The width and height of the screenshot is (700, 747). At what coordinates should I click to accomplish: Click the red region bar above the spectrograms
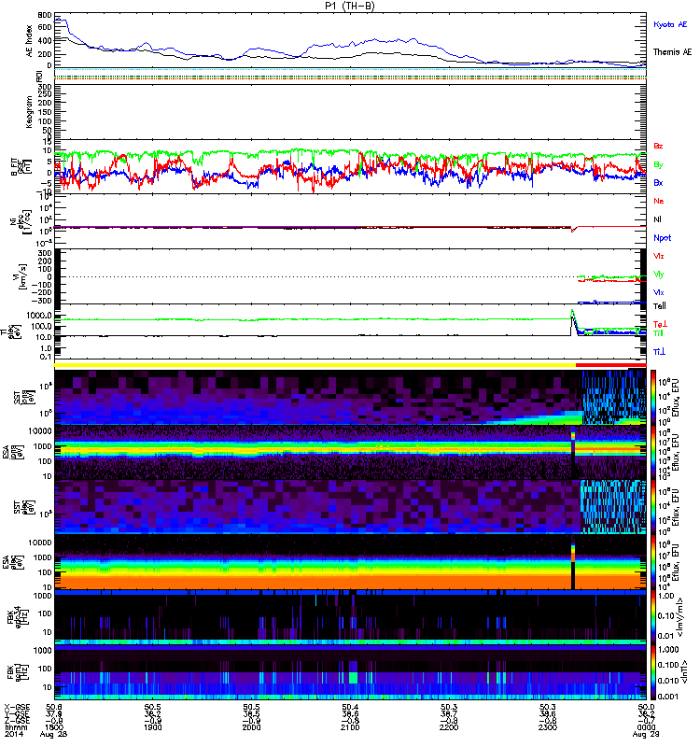(611, 365)
